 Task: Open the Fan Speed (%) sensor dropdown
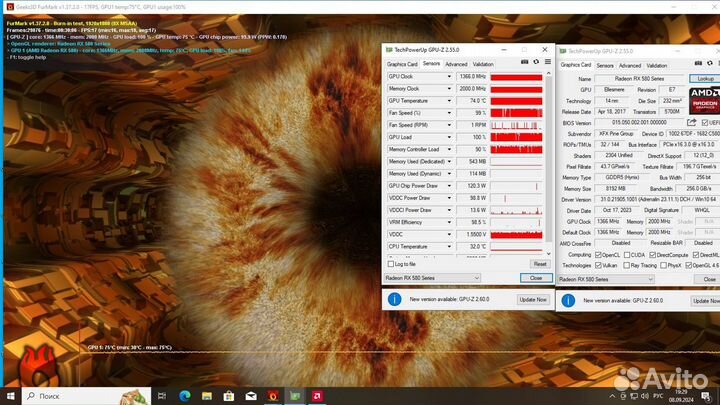point(449,113)
